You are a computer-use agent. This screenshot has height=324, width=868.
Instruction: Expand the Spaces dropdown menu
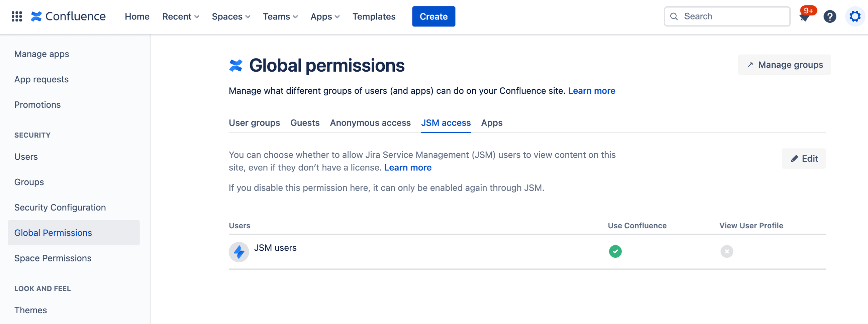[231, 16]
